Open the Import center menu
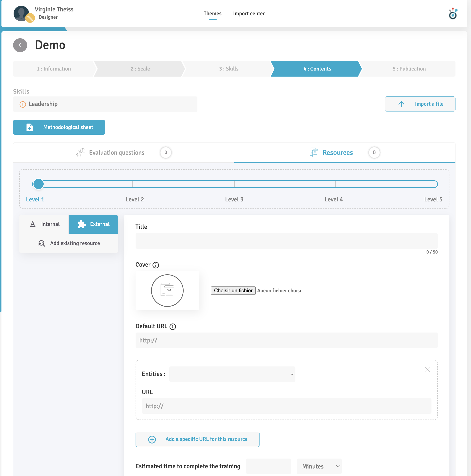Viewport: 471px width, 476px height. point(249,14)
